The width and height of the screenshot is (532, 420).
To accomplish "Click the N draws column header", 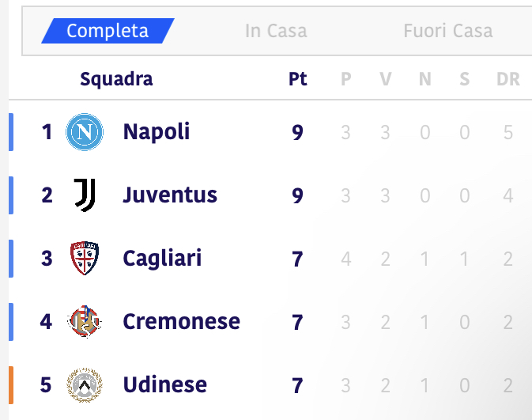I will coord(425,79).
